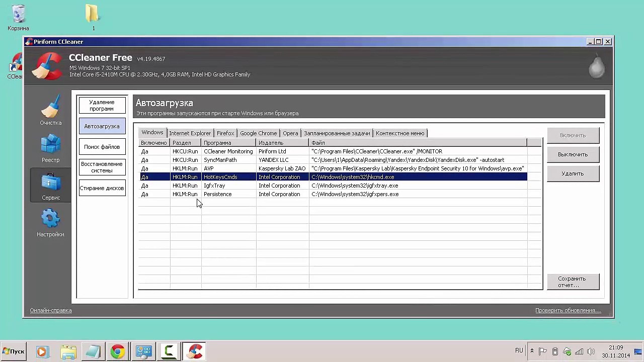Open the Camtasia taskbar icon
The image size is (644, 362).
pos(169,351)
